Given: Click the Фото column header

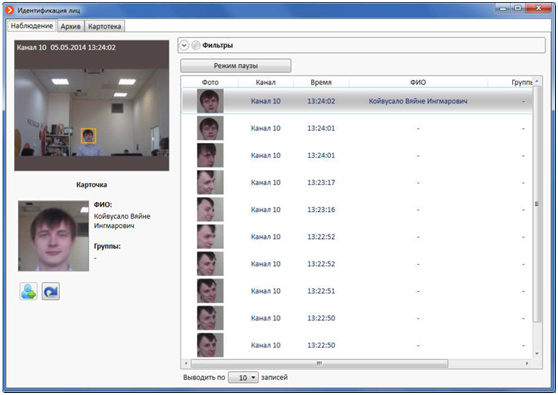Looking at the screenshot, I should (x=210, y=82).
